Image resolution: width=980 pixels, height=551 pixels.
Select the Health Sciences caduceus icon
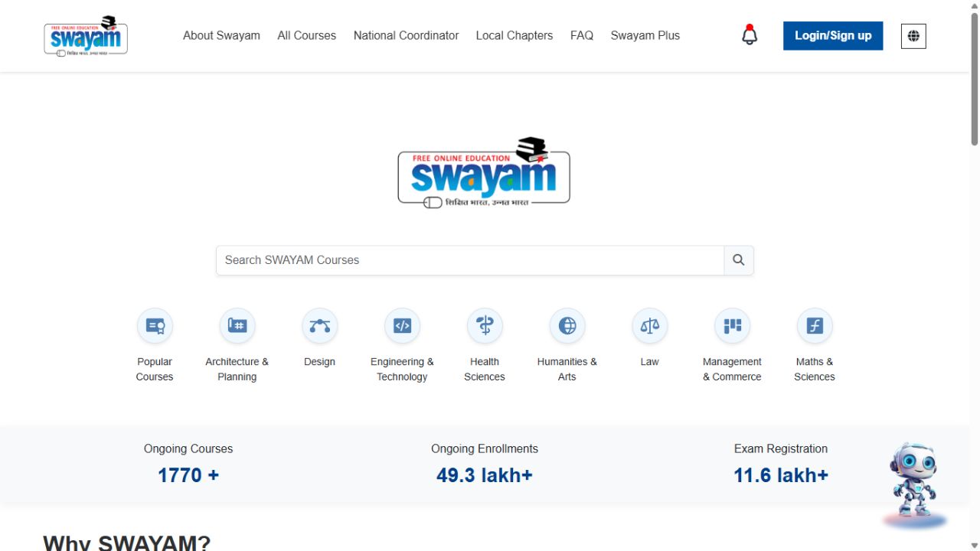point(485,326)
